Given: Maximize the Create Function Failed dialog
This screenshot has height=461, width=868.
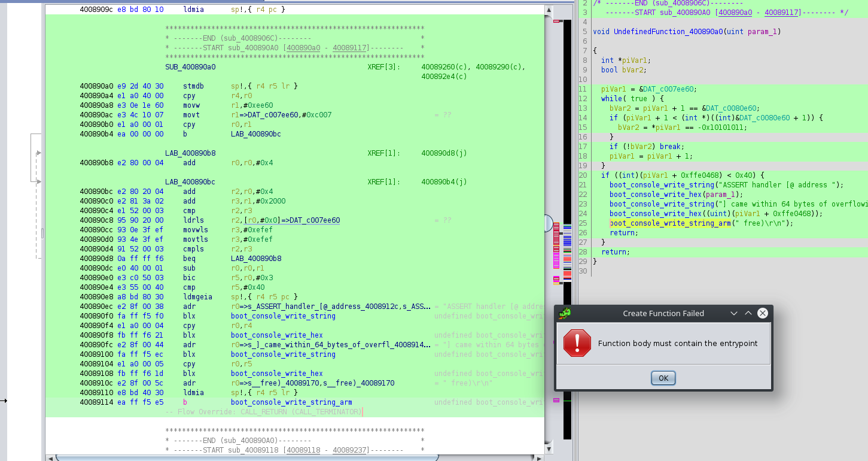Looking at the screenshot, I should click(x=748, y=313).
